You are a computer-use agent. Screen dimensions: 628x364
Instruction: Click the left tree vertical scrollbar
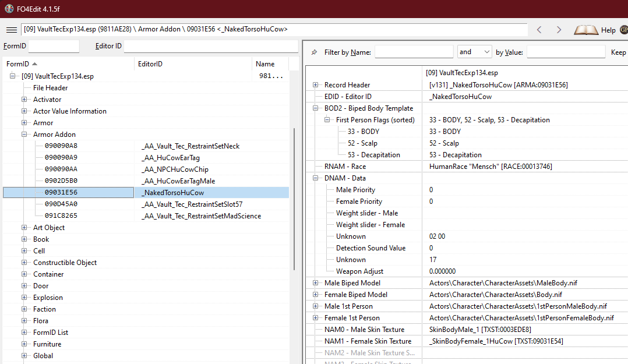294,199
